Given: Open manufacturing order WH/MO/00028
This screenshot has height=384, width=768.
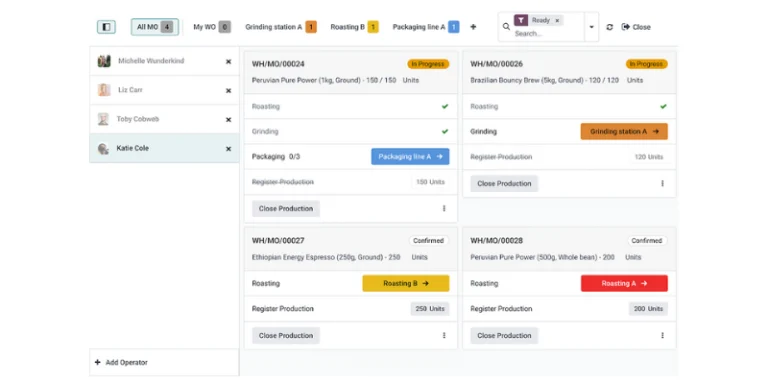Looking at the screenshot, I should [x=497, y=240].
